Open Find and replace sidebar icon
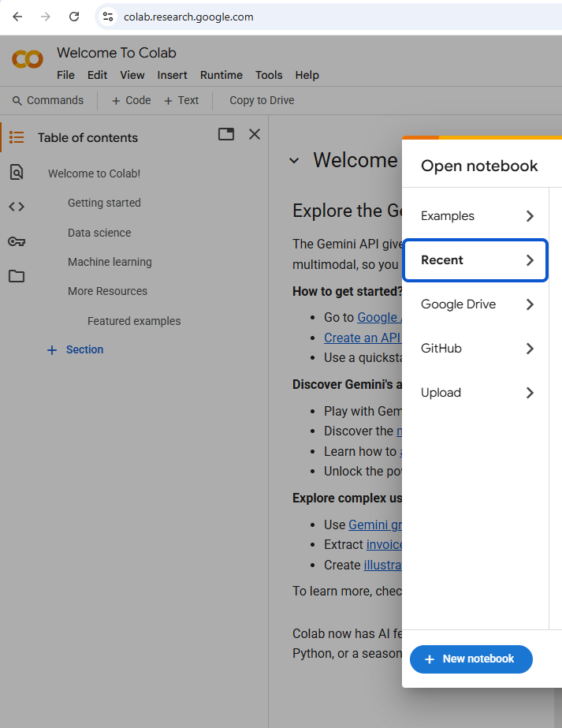This screenshot has height=728, width=562. click(17, 172)
